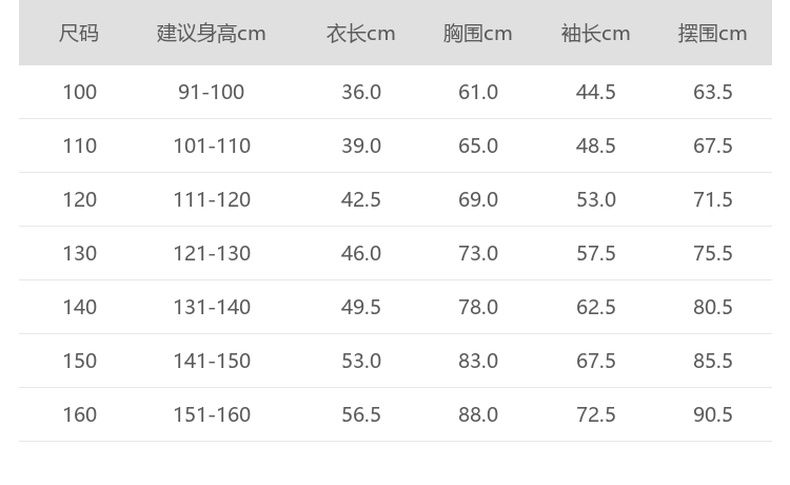Click chest value 73.0 for size 130

(x=478, y=253)
